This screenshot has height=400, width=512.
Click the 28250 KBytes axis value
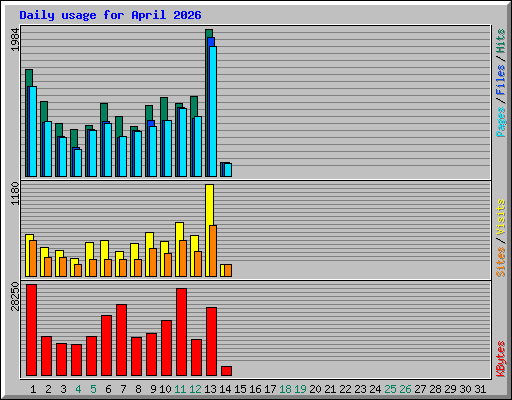tap(15, 296)
